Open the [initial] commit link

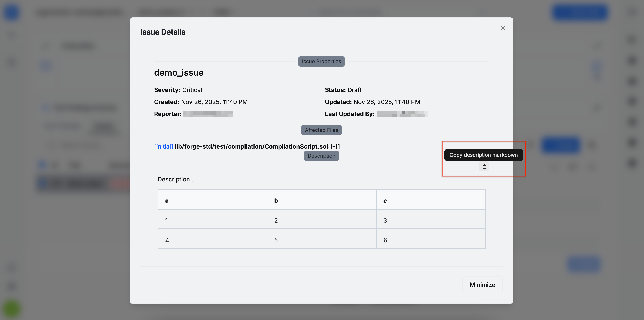pyautogui.click(x=164, y=146)
